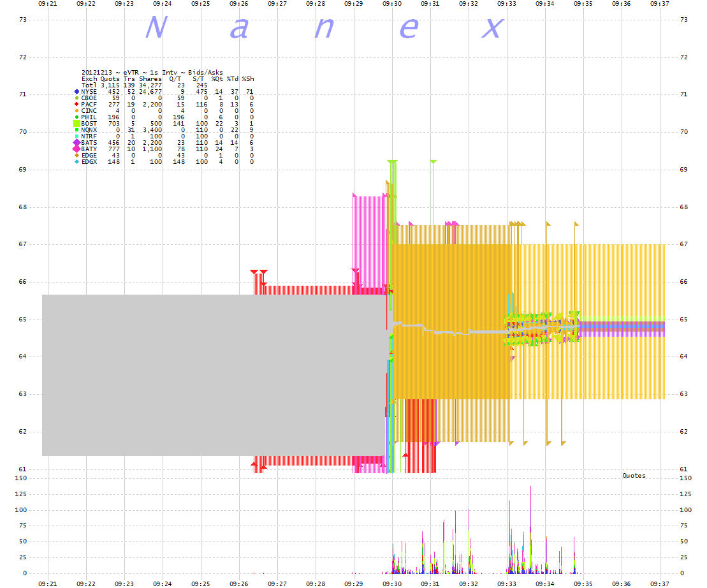Image resolution: width=707 pixels, height=588 pixels.
Task: Click 150 label on left quote-count axis
Action: click(x=21, y=478)
